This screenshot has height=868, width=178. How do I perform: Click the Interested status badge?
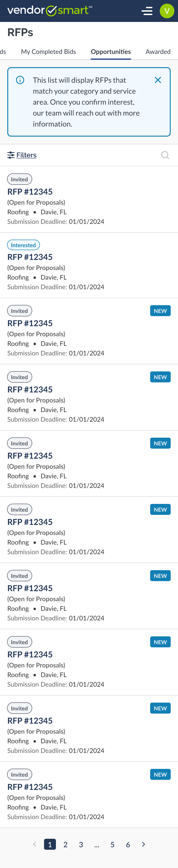pos(23,245)
